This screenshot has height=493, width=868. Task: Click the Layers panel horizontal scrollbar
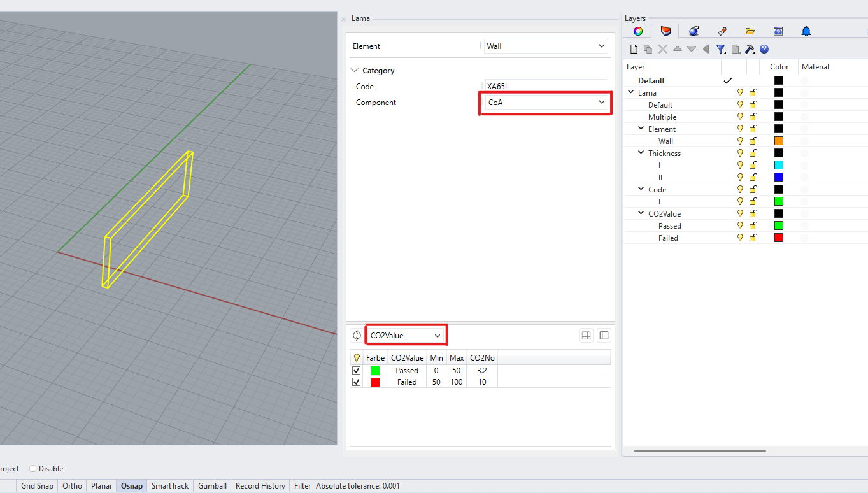(700, 451)
